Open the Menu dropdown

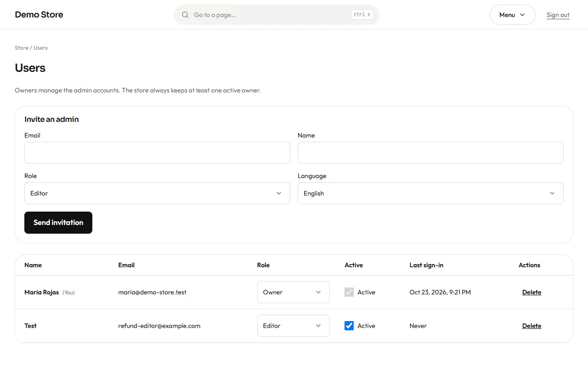(x=512, y=15)
